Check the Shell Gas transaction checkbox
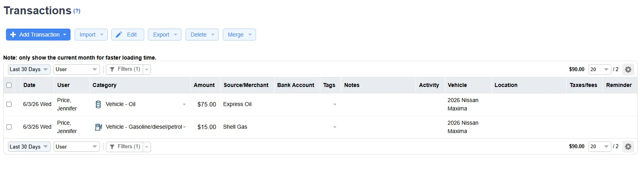This screenshot has height=170, width=644. 9,127
